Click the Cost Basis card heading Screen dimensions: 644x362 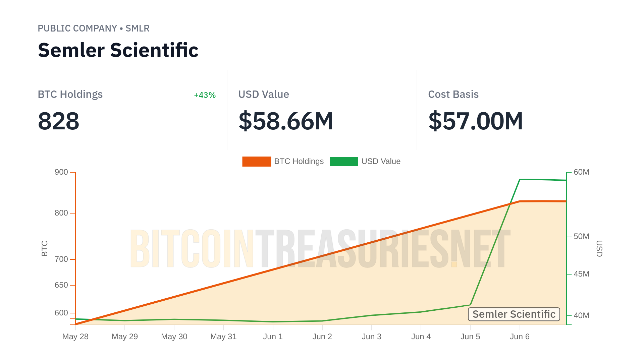(453, 95)
